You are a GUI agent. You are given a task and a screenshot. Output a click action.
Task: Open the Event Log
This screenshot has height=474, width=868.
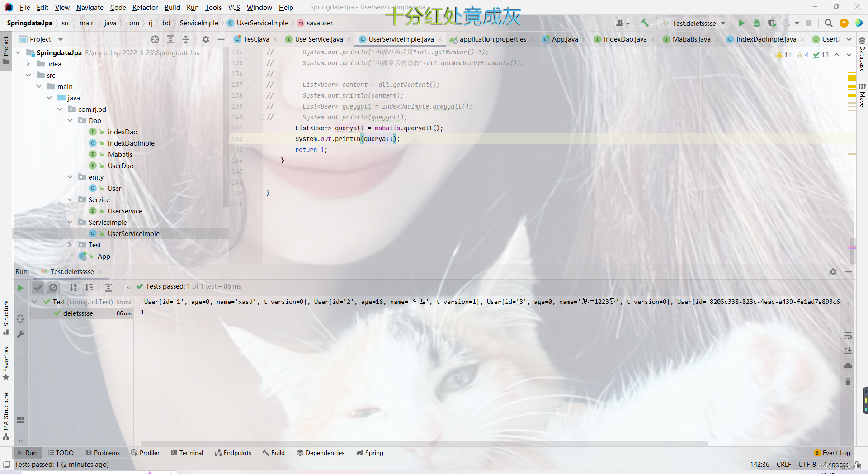[832, 453]
